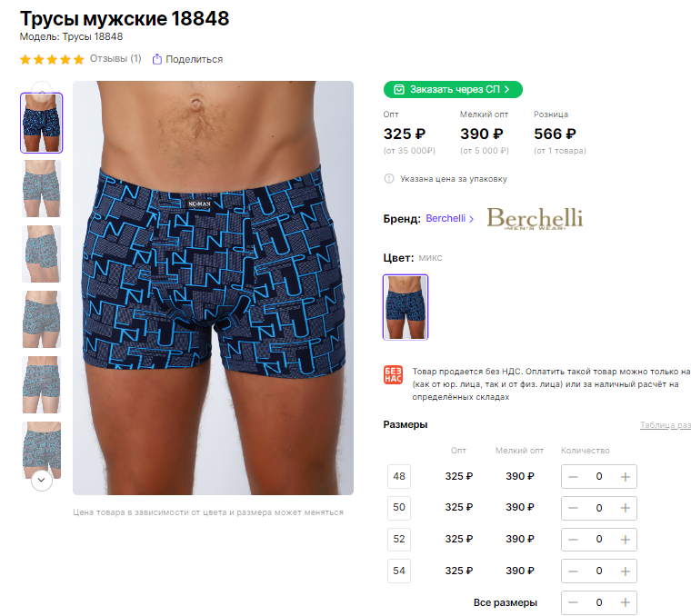Select the микс color swatch thumbnail
This screenshot has width=691, height=616.
406,307
